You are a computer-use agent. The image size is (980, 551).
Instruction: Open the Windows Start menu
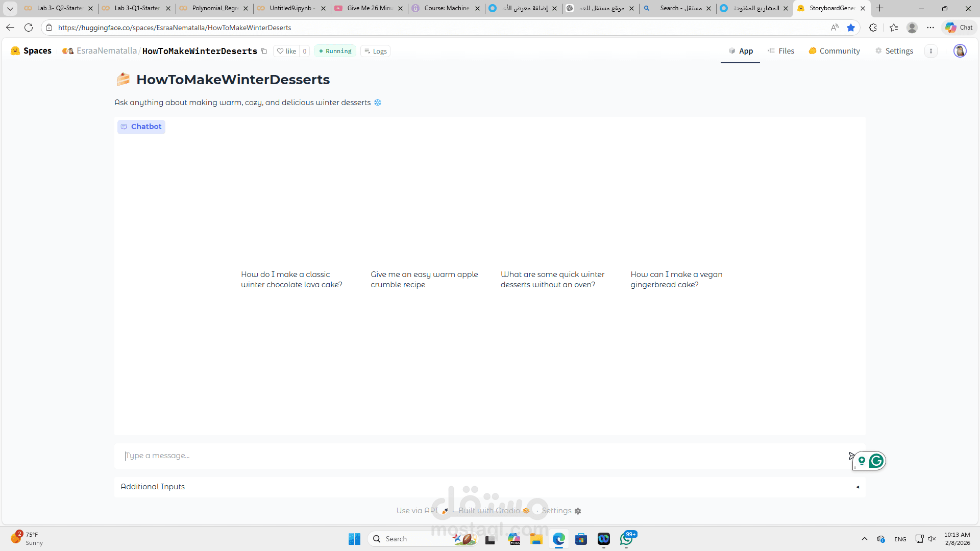(354, 539)
